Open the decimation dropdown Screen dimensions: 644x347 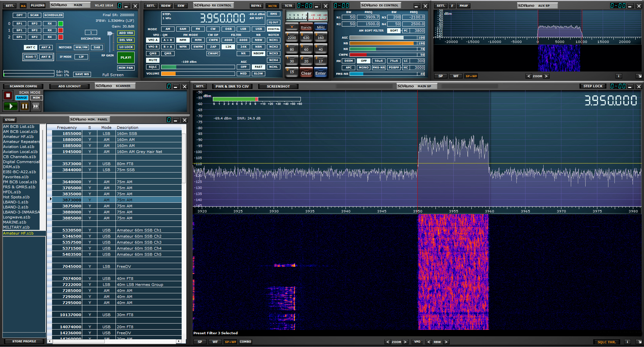91,33
